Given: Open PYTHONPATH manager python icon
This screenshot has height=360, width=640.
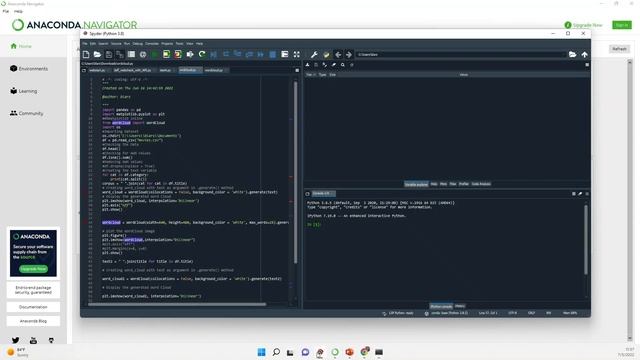Looking at the screenshot, I should [326, 54].
